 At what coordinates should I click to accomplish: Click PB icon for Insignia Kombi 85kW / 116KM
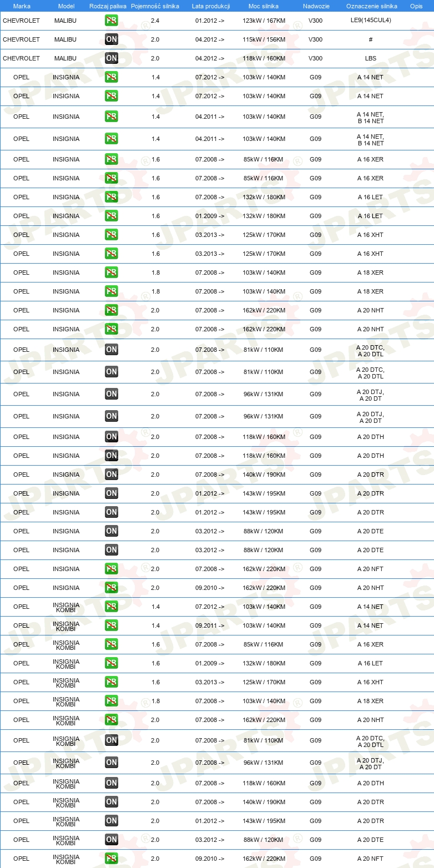tap(112, 644)
